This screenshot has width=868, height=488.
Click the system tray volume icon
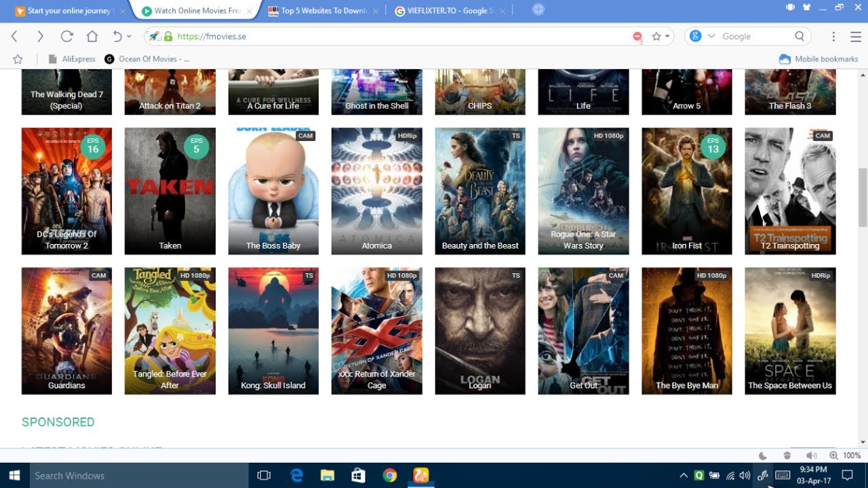pos(745,476)
